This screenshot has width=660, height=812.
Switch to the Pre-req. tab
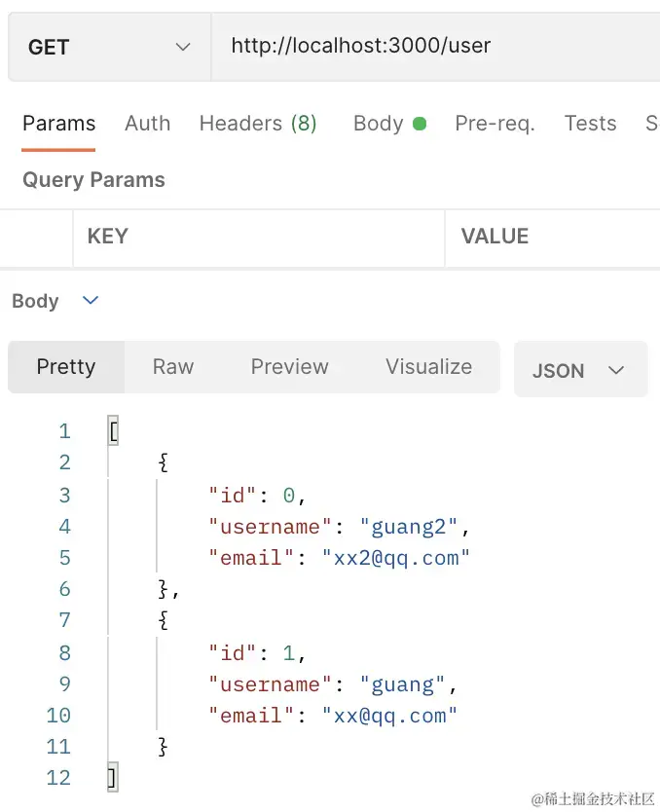pos(495,124)
